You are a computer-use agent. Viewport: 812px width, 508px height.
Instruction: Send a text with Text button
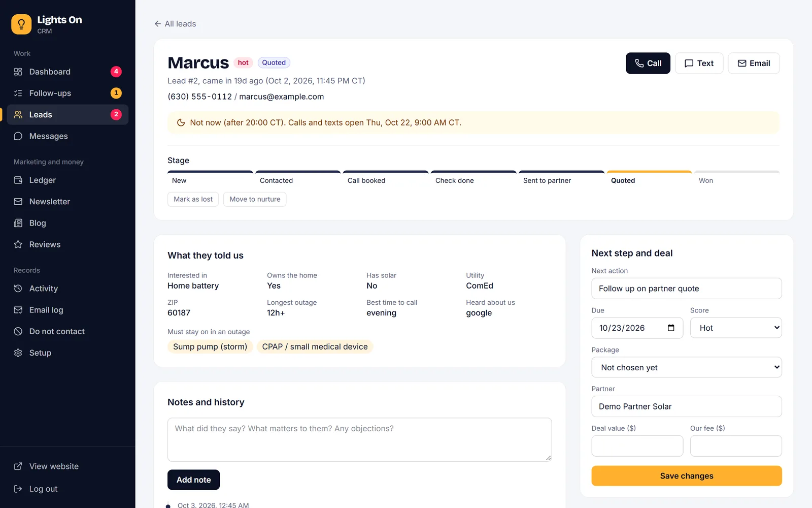point(699,63)
